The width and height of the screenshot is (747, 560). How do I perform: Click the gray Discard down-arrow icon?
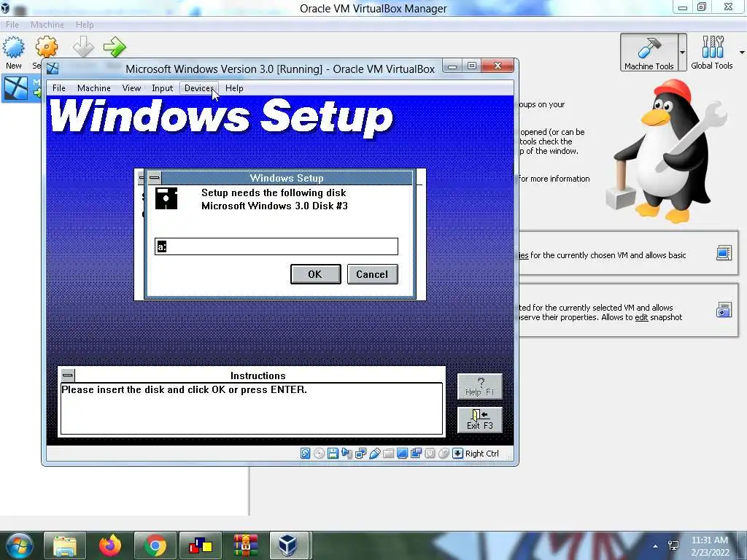point(83,47)
